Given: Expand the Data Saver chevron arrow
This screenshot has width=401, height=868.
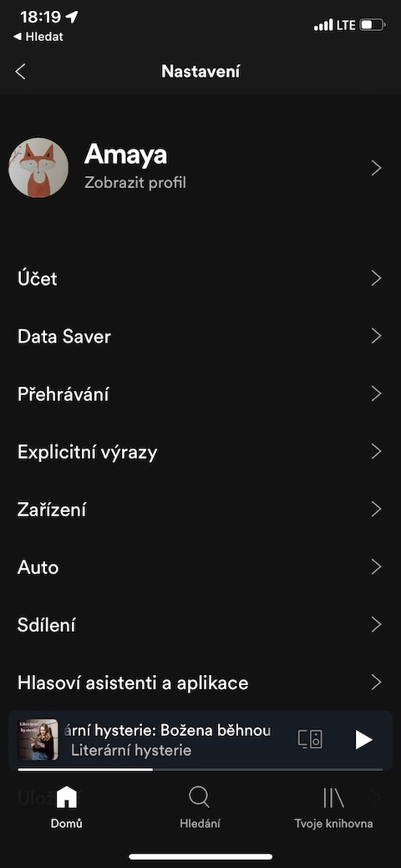Looking at the screenshot, I should click(x=376, y=336).
